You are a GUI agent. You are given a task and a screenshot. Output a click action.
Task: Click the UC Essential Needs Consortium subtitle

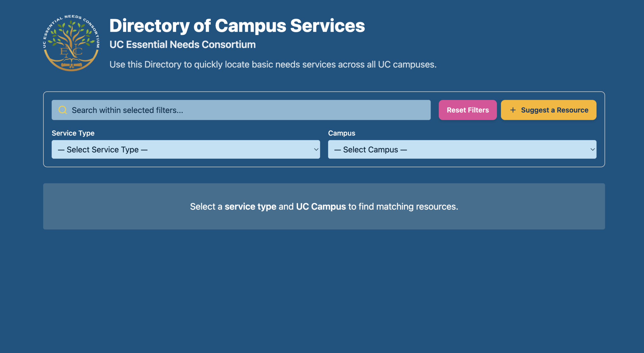182,44
